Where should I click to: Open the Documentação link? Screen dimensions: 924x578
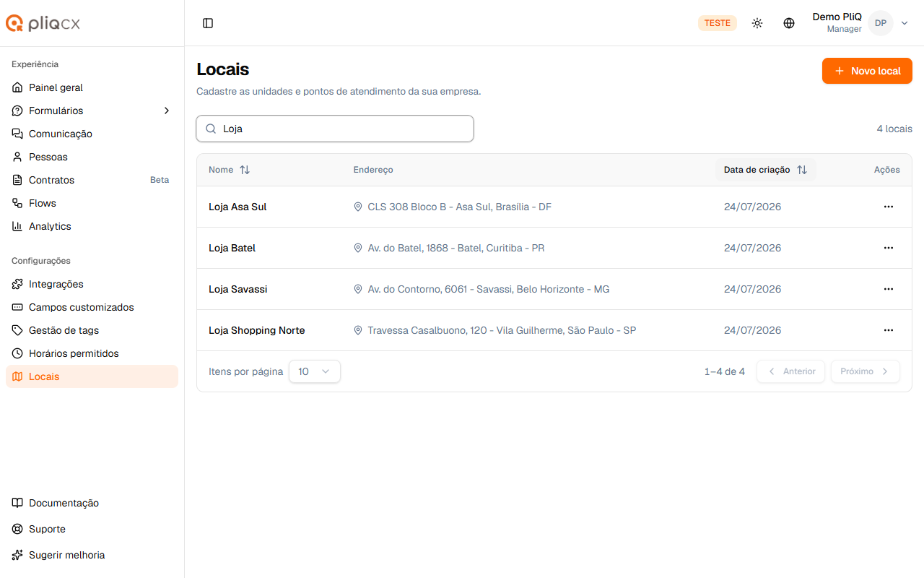point(92,503)
